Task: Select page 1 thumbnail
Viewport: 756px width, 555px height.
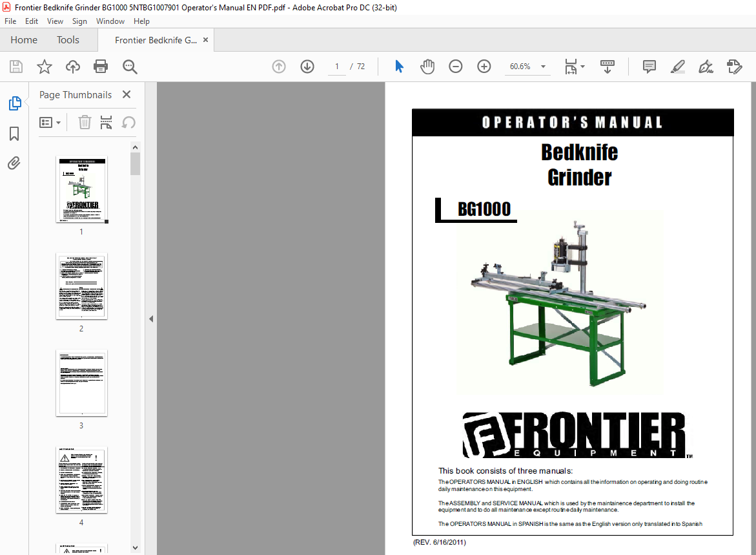Action: click(81, 190)
